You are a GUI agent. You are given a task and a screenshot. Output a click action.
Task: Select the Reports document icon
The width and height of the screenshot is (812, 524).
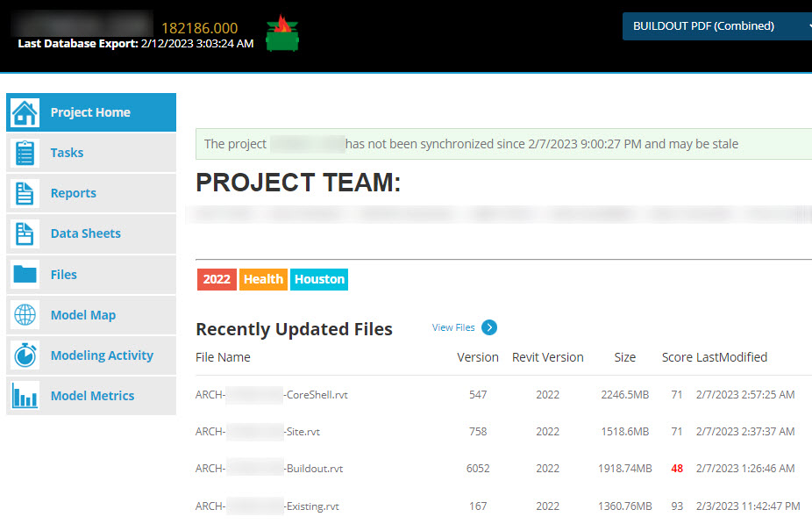[25, 194]
